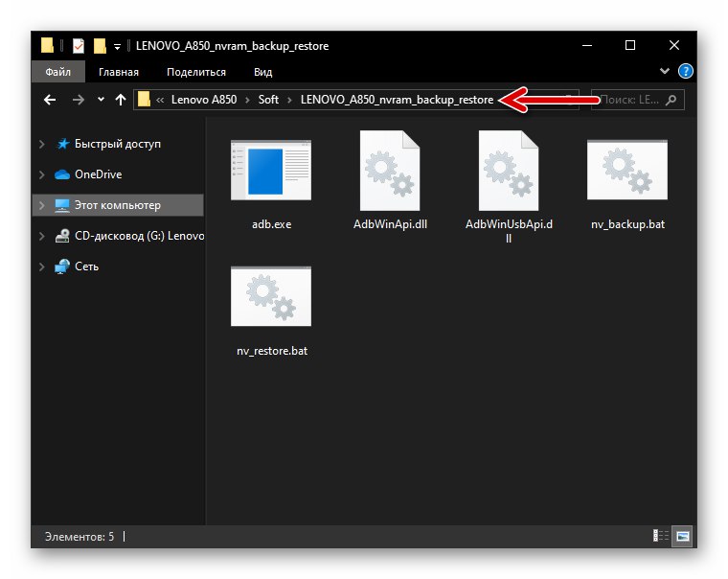Switch to large icons view in status bar
The height and width of the screenshot is (579, 728).
pyautogui.click(x=682, y=536)
